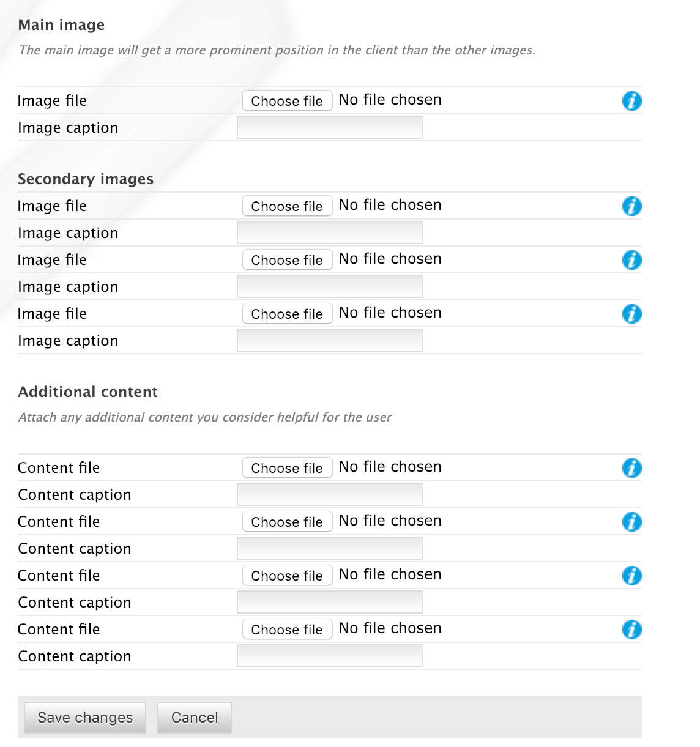
Task: Choose a file for the second secondary image
Action: coord(287,260)
